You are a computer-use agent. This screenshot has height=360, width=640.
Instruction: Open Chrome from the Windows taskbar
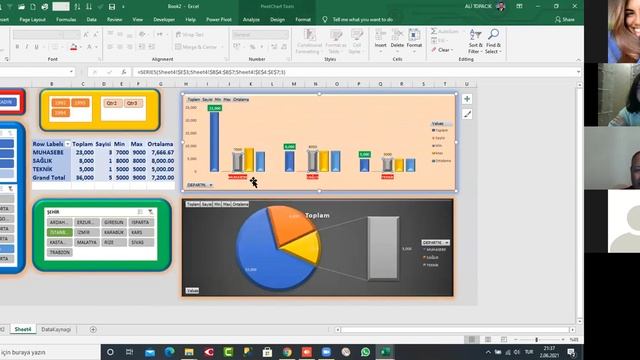point(287,352)
